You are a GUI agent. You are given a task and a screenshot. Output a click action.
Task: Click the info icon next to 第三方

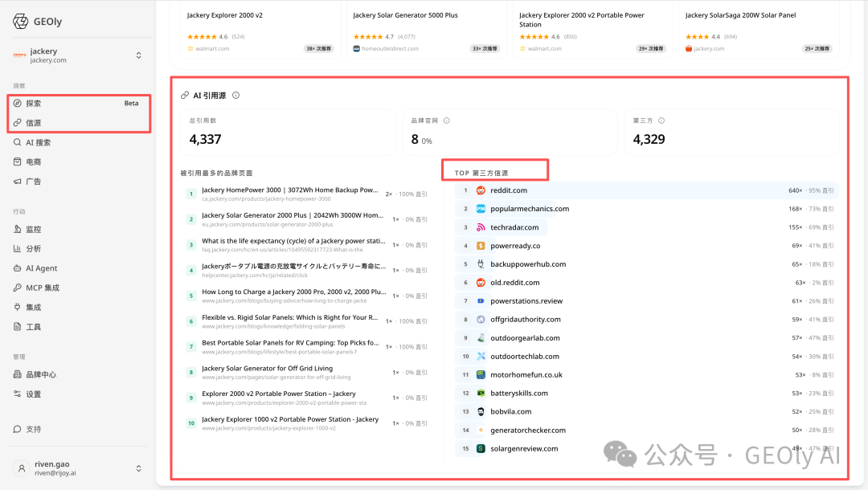coord(661,120)
